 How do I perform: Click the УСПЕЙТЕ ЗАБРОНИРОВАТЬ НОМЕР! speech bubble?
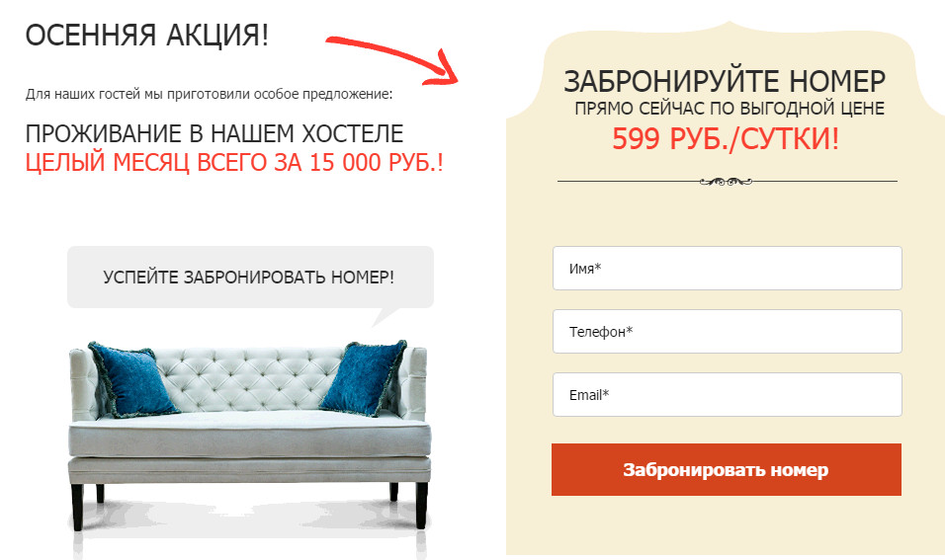250,277
